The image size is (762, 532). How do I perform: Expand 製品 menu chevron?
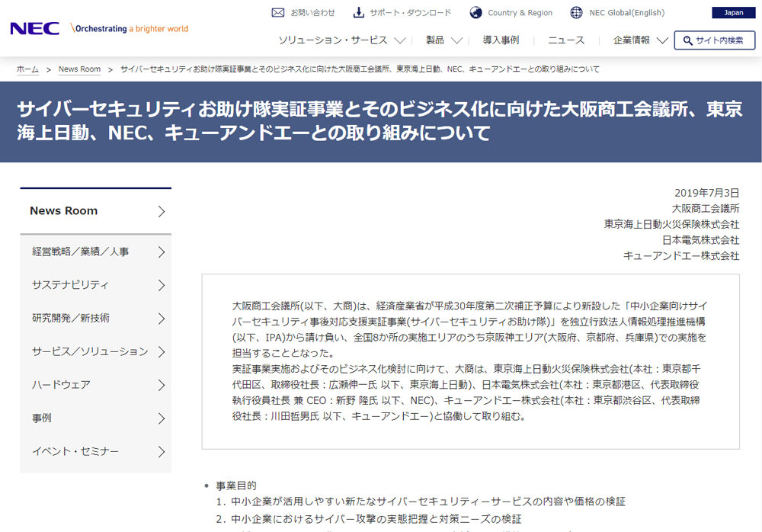tap(456, 40)
